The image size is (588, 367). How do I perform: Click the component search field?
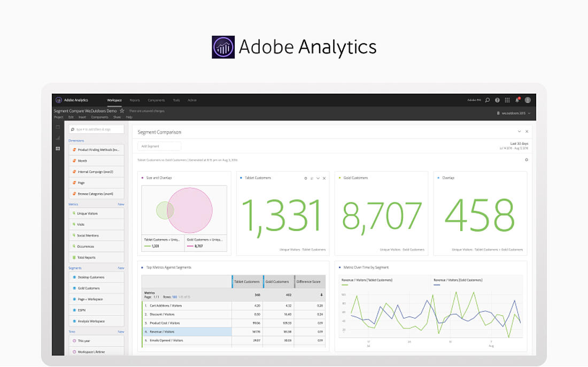(x=96, y=129)
